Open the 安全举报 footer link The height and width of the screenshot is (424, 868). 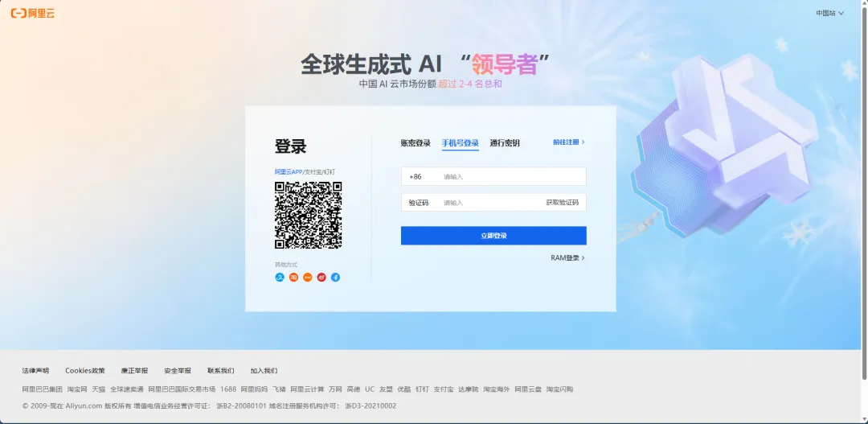tap(178, 371)
